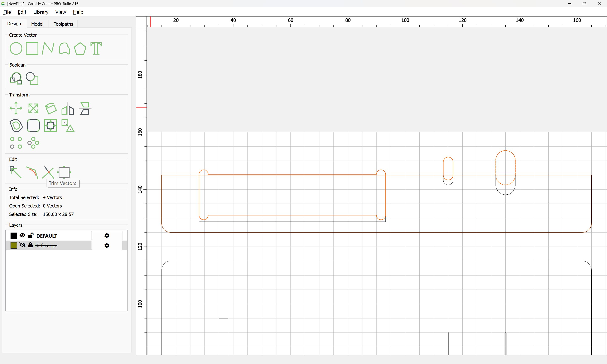
Task: Open DEFAULT layer settings gear
Action: pos(107,236)
